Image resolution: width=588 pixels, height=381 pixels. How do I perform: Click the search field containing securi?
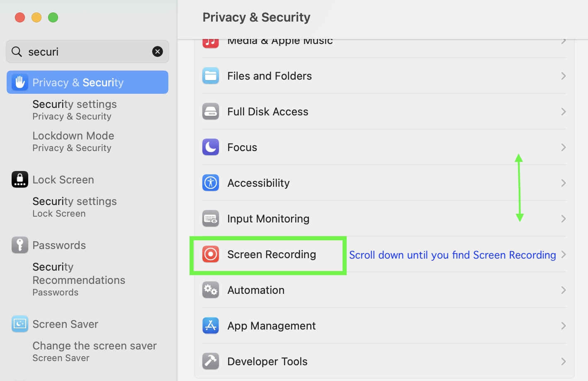click(x=87, y=51)
